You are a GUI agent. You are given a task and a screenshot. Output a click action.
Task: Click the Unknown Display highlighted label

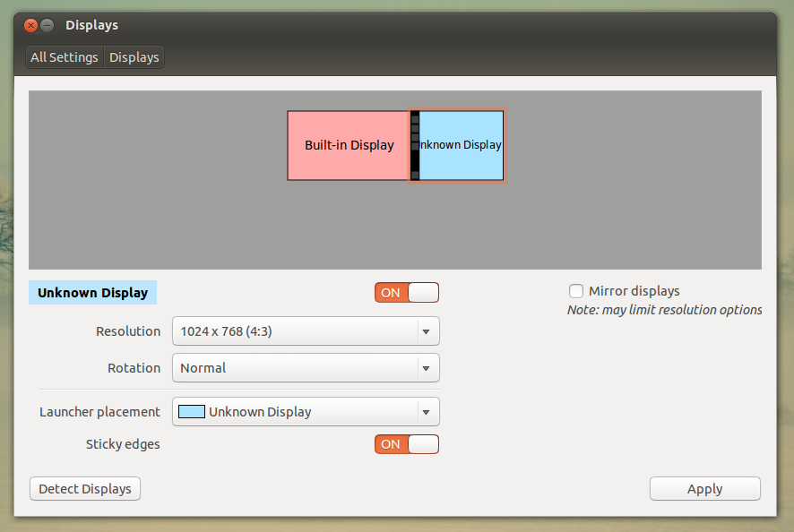click(92, 292)
